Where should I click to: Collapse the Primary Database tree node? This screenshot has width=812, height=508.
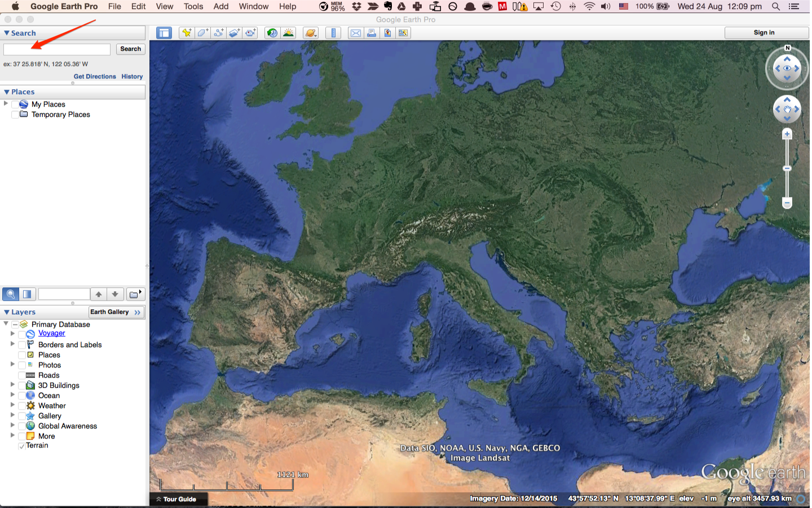6,323
